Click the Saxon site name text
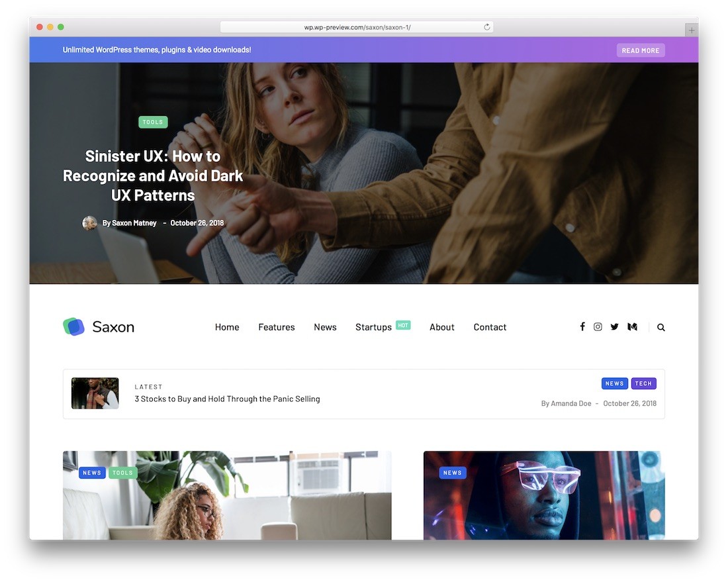The width and height of the screenshot is (728, 582). pos(113,326)
